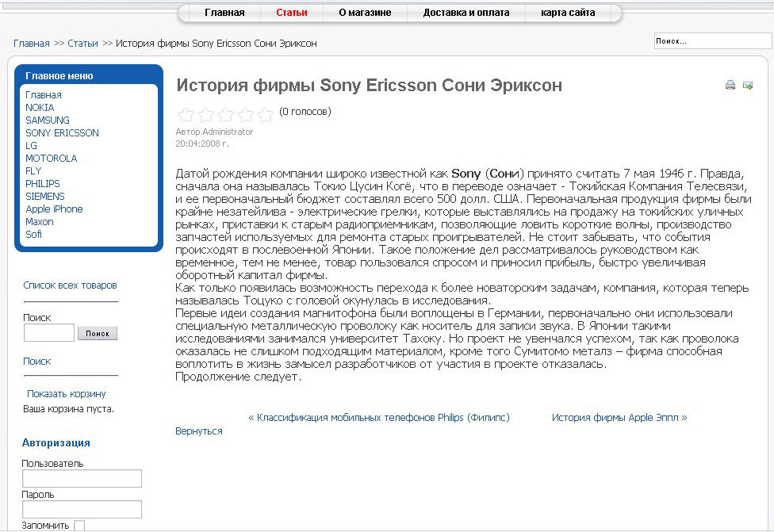Open previous article about Philips classification
774x532 pixels.
[x=378, y=418]
